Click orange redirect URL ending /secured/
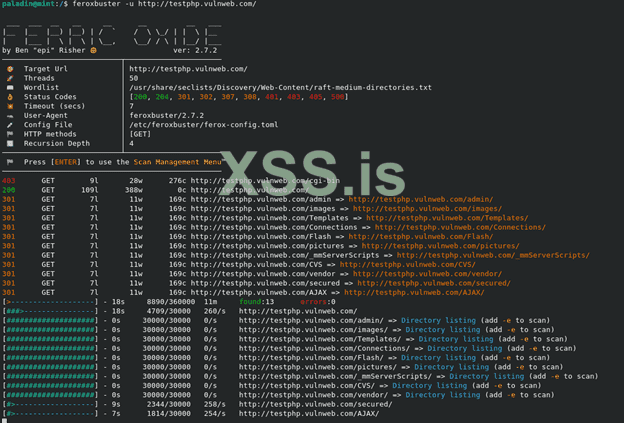 click(x=434, y=283)
